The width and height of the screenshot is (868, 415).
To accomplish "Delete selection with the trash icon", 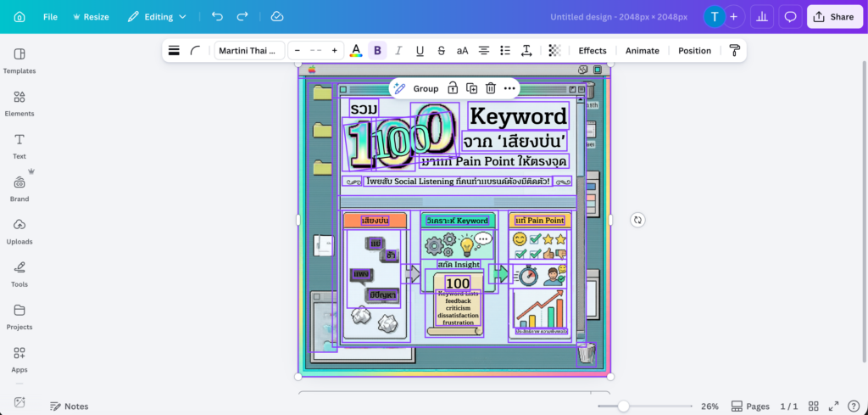I will click(x=490, y=88).
